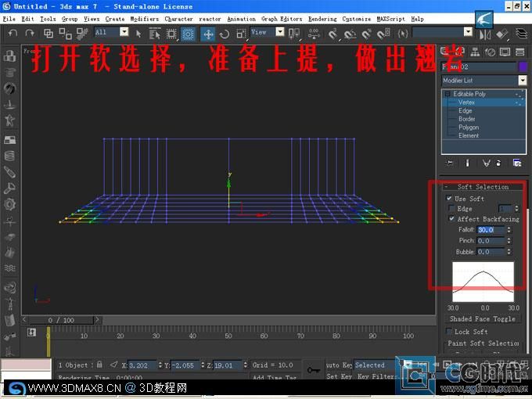The width and height of the screenshot is (532, 399).
Task: Toggle Show End Result below modifier stack
Action: [x=467, y=164]
